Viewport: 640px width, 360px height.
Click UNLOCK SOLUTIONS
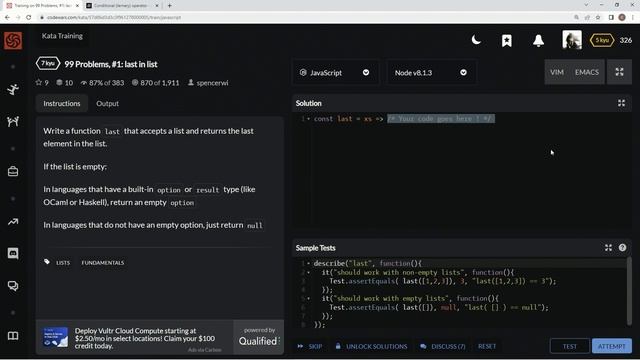click(x=371, y=346)
